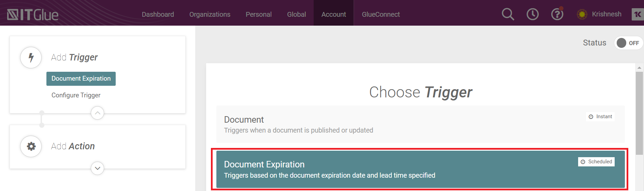Open the search magnifier icon
This screenshot has width=644, height=191.
[x=508, y=14]
